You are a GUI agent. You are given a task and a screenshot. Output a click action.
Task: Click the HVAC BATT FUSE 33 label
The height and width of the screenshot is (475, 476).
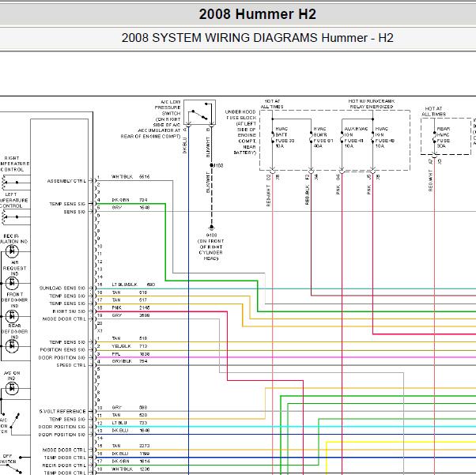coord(285,138)
